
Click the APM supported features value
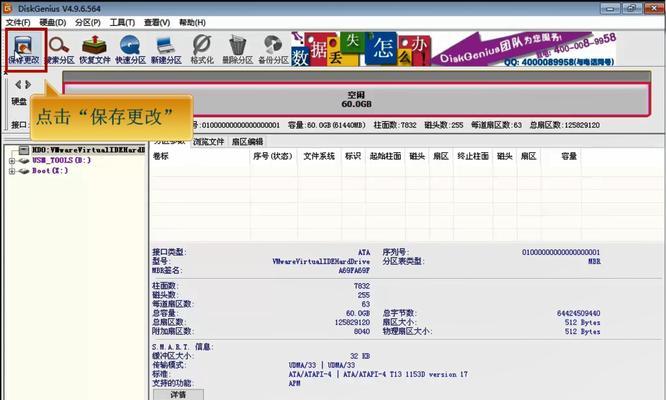295,383
